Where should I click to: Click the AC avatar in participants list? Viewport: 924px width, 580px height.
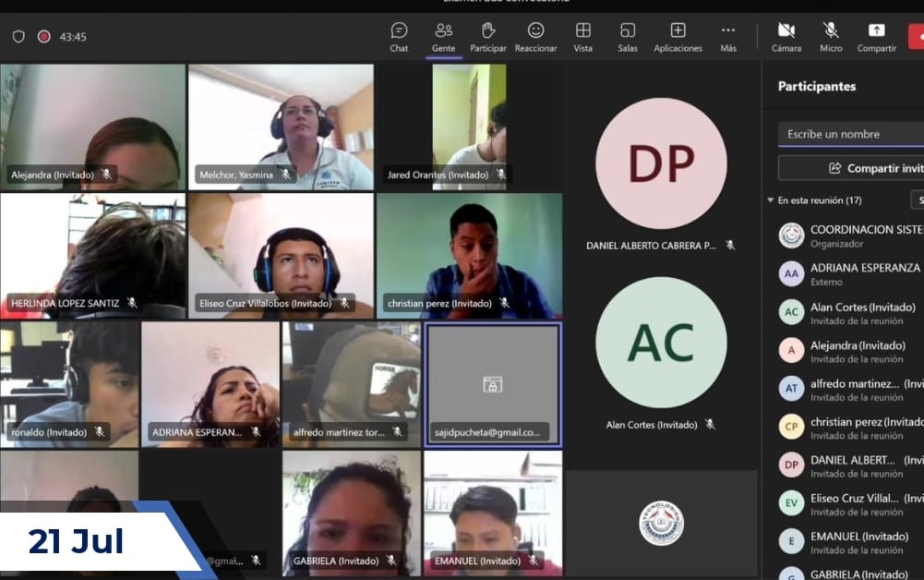791,312
